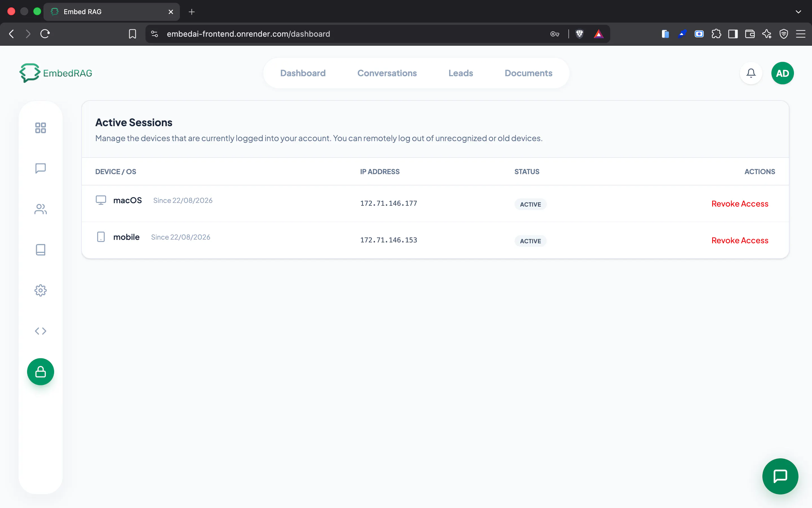812x508 pixels.
Task: Click the STATUS column header
Action: [527, 171]
